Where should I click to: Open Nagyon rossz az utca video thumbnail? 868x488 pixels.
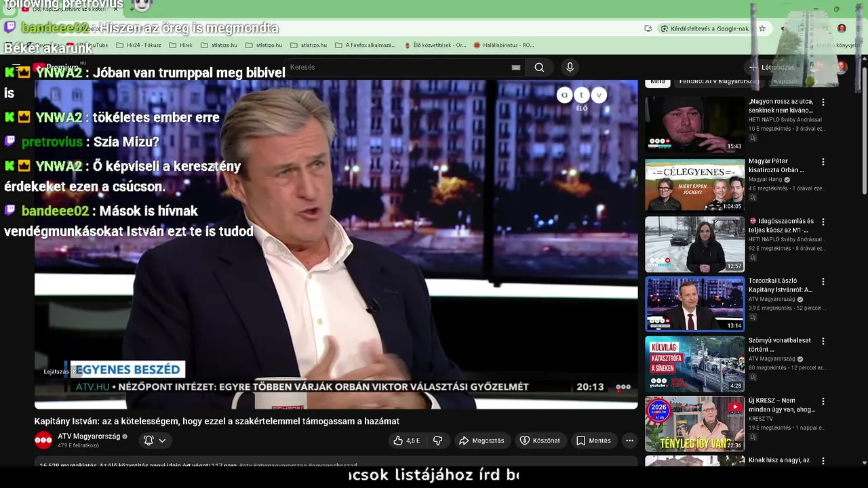(x=694, y=124)
